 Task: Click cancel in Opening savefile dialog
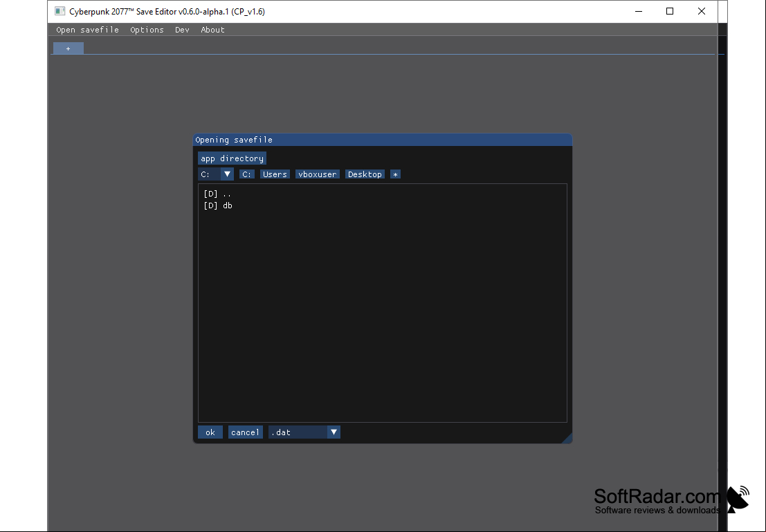pos(245,432)
